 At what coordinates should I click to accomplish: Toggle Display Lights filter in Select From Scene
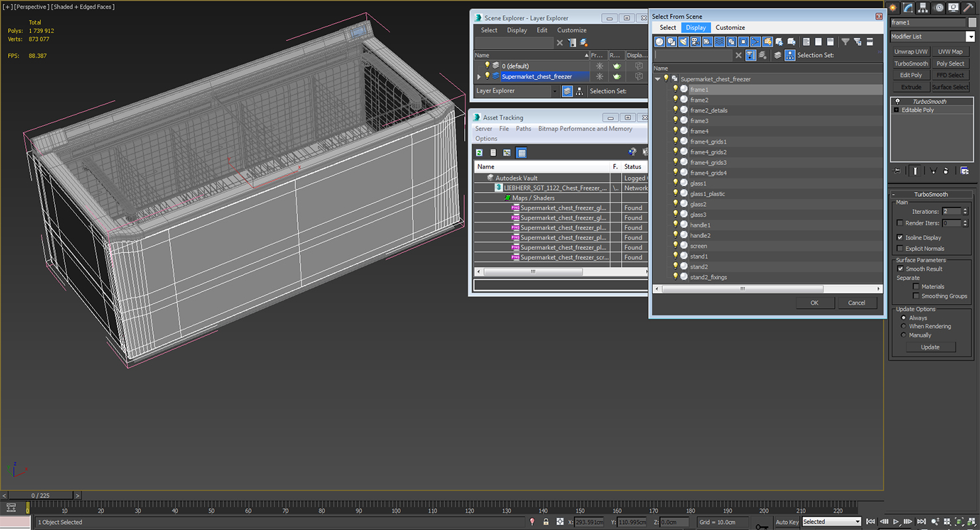point(683,42)
